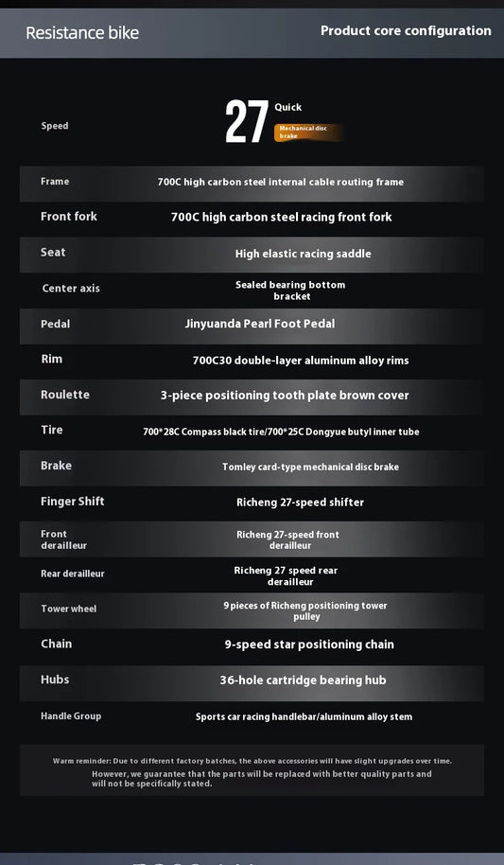
Task: Select the Frame row label
Action: pyautogui.click(x=55, y=182)
